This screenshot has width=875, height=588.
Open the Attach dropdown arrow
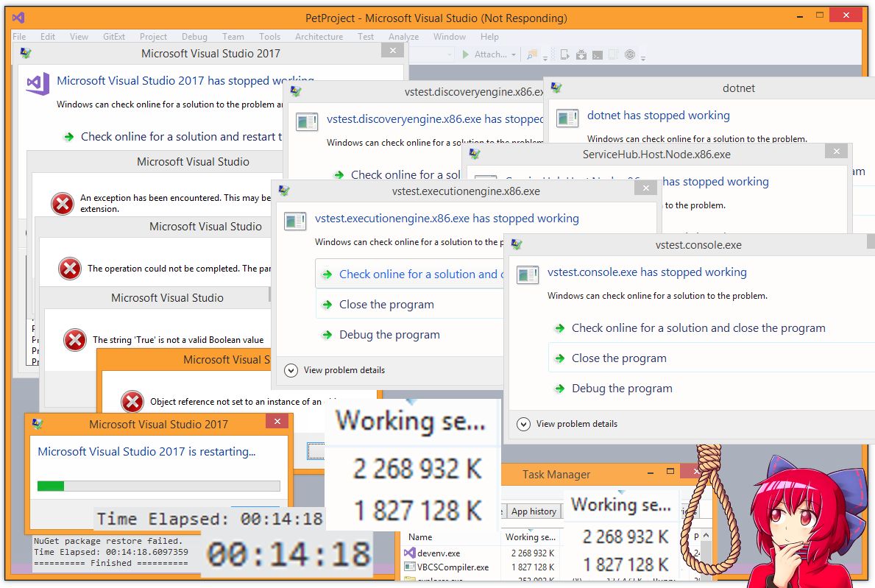[x=513, y=54]
